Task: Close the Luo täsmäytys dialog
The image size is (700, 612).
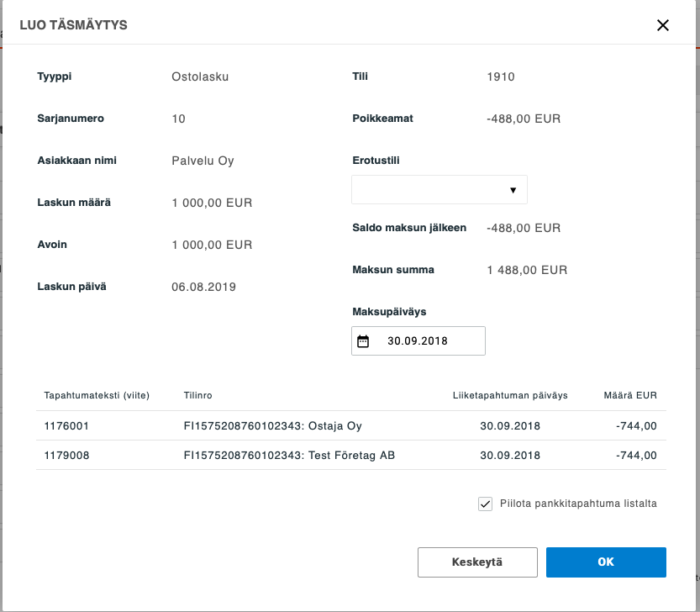Action: 662,25
